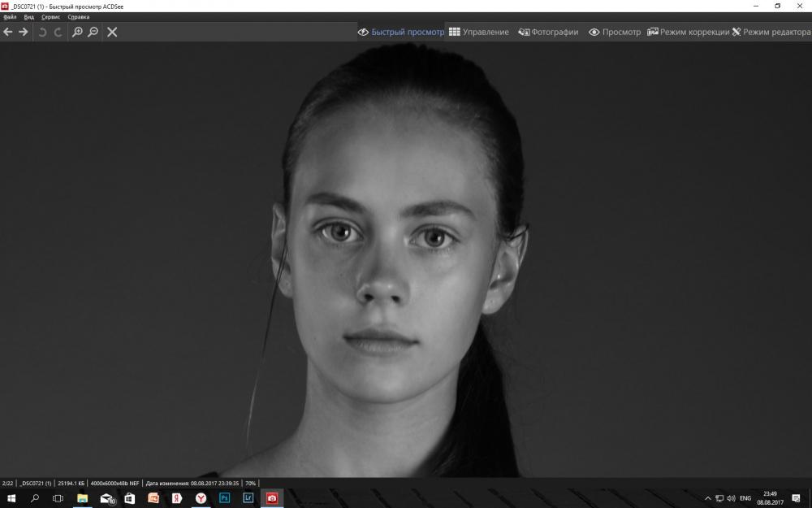Switch to Режим редактора mode
Image resolution: width=812 pixels, height=508 pixels.
(771, 33)
